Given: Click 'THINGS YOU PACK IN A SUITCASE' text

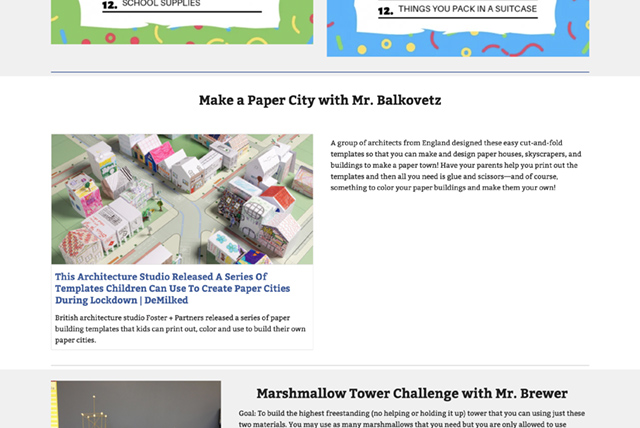Looking at the screenshot, I should pos(469,10).
